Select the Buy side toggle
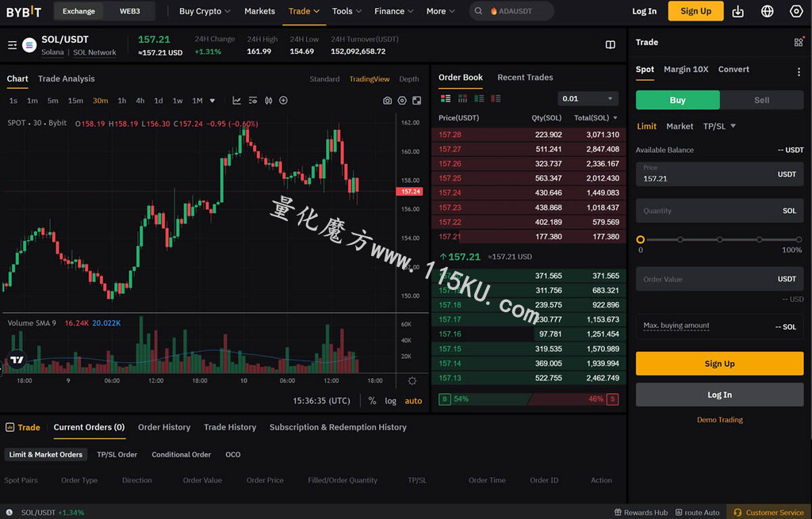The height and width of the screenshot is (519, 812). point(677,100)
